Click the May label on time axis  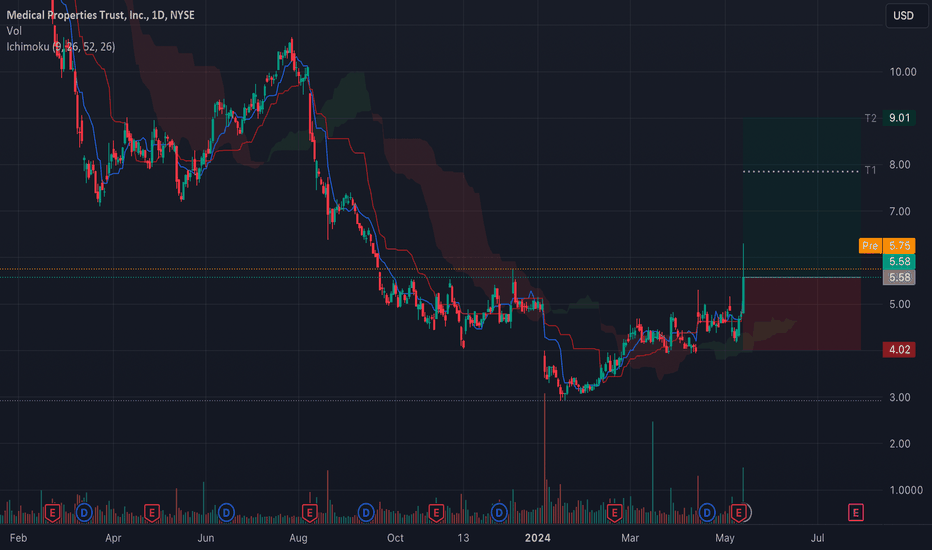pyautogui.click(x=725, y=538)
